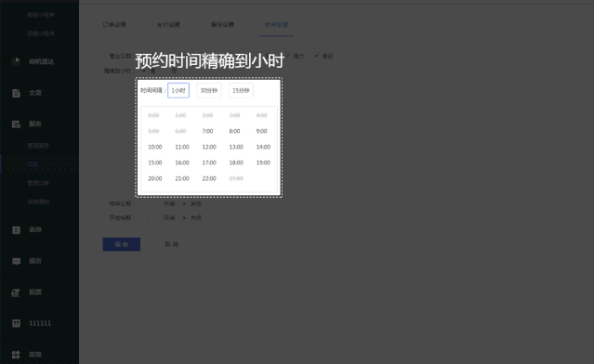Select the 0:00 time slot

[153, 115]
